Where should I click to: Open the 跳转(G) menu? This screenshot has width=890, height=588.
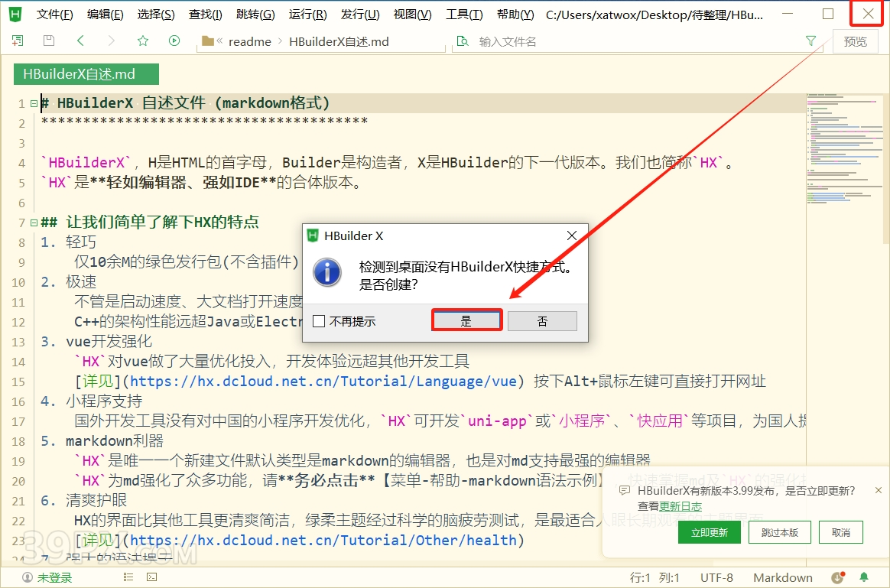255,15
